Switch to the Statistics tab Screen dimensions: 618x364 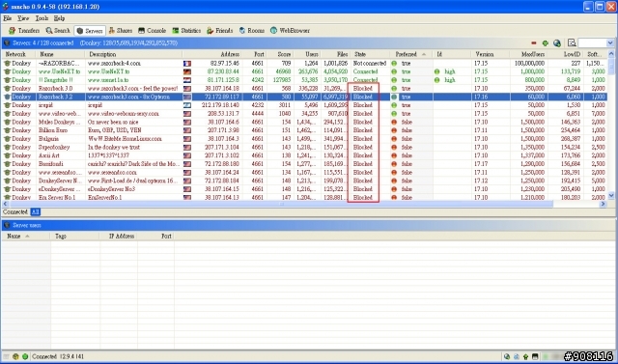[186, 31]
